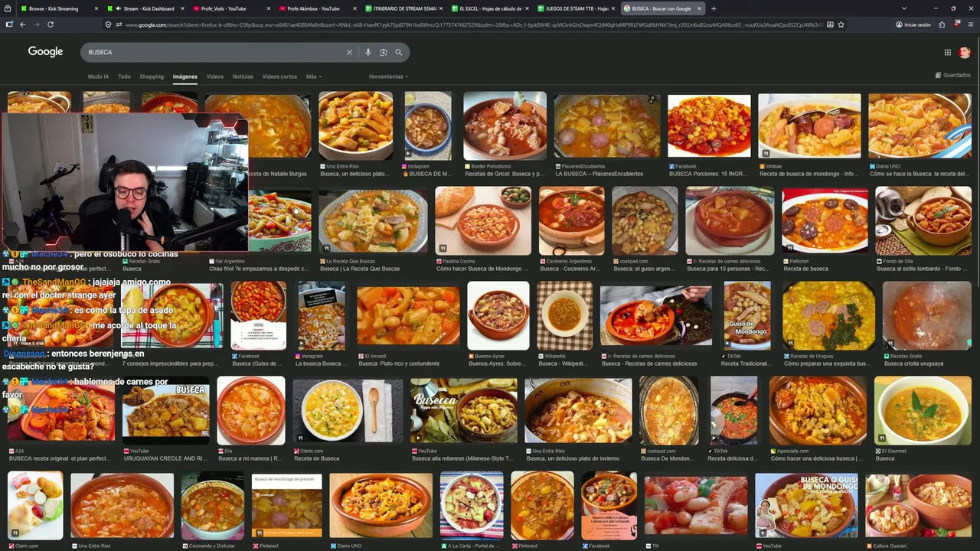The width and height of the screenshot is (980, 551).
Task: Open Firefox sidebar toggle icon
Action: click(x=9, y=24)
